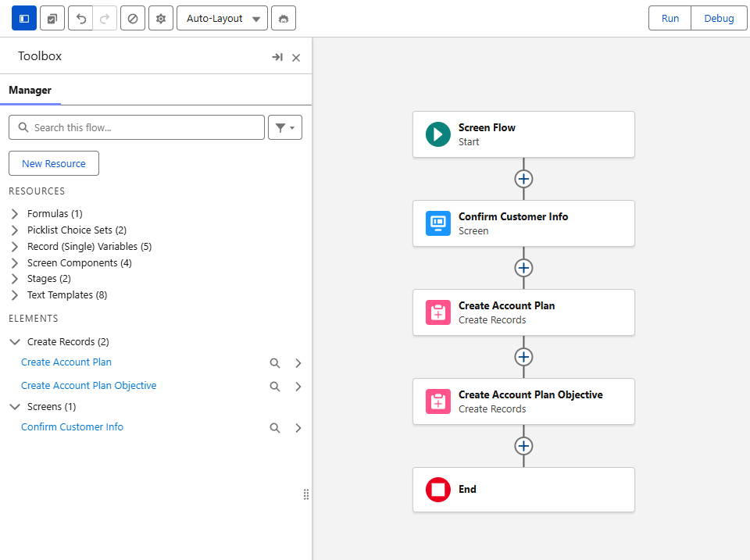Image resolution: width=750 pixels, height=560 pixels.
Task: Expand the Formulas resource group
Action: [x=15, y=214]
